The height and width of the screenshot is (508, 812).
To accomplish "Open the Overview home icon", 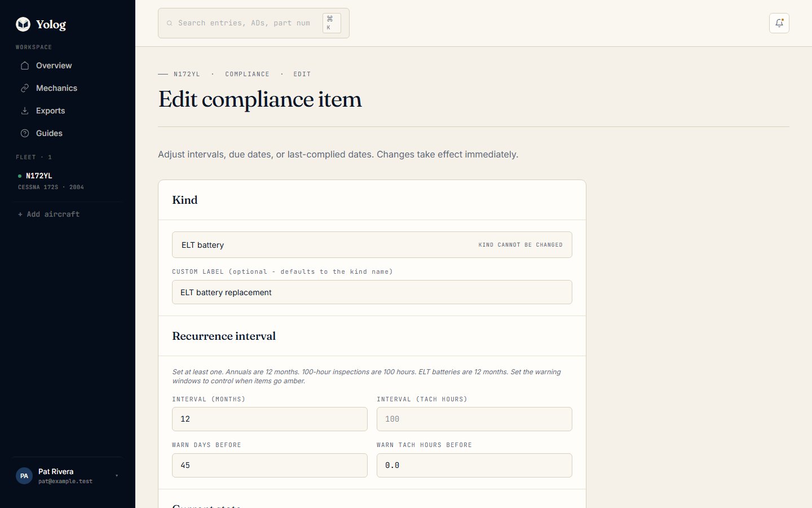I will [25, 65].
